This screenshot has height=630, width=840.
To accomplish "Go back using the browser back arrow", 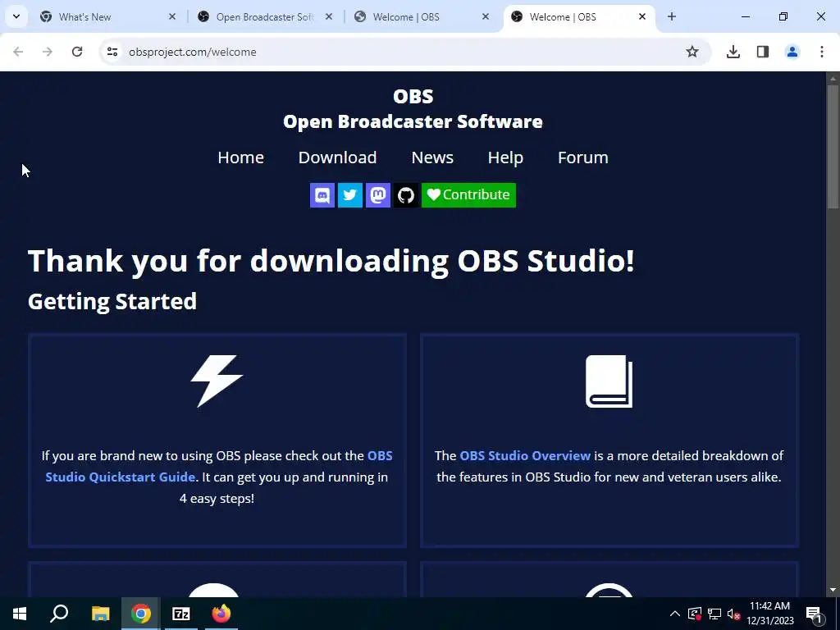I will pos(18,52).
